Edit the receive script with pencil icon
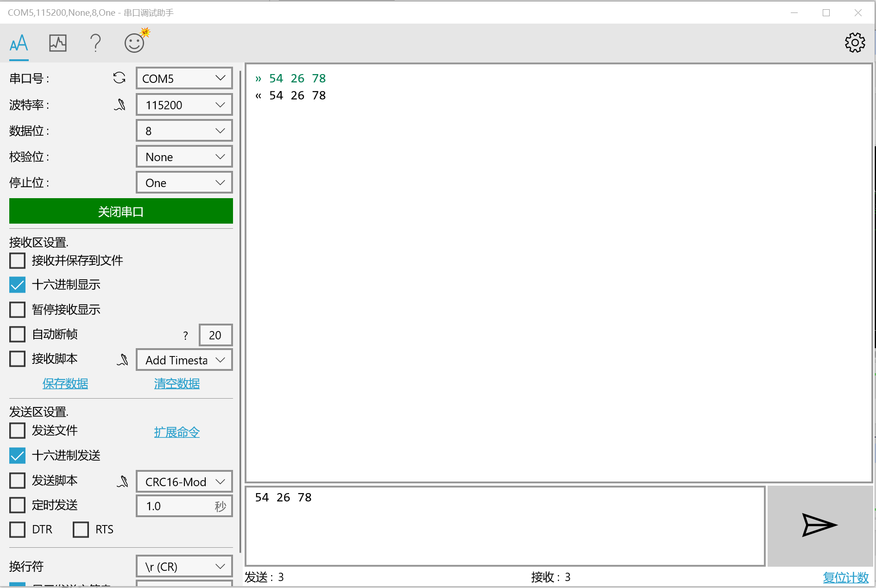The height and width of the screenshot is (588, 876). point(123,360)
